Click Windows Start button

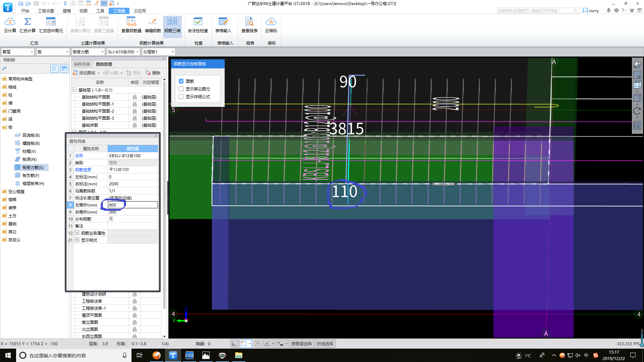click(x=8, y=355)
